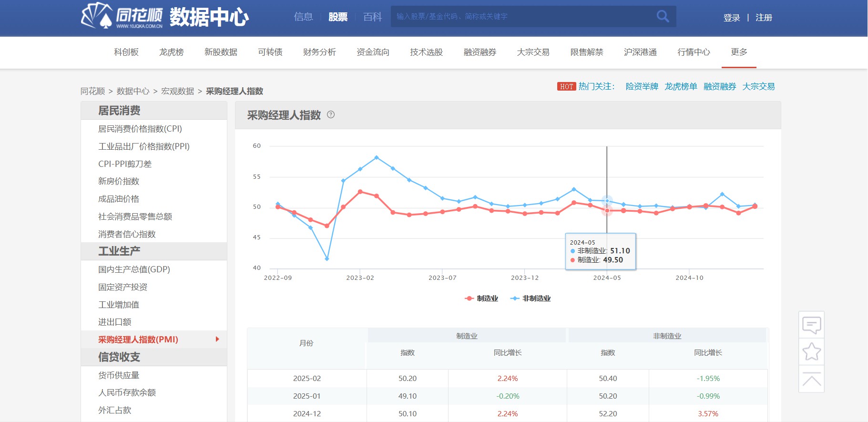Click the search magnifier icon
The height and width of the screenshot is (422, 868).
click(x=663, y=16)
